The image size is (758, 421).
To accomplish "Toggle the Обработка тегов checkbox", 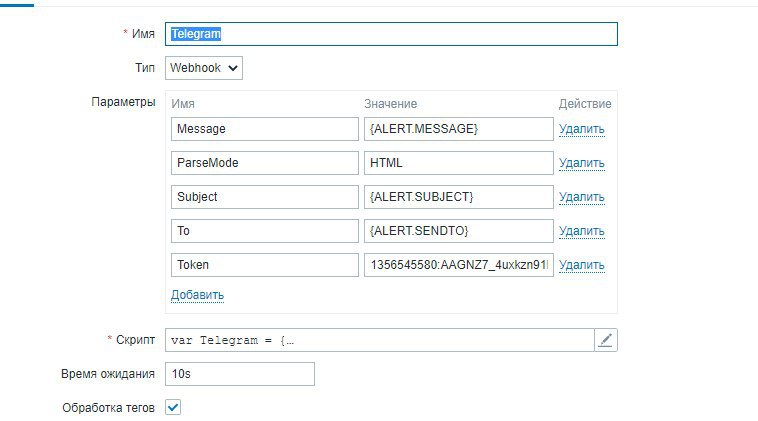I will pos(173,407).
